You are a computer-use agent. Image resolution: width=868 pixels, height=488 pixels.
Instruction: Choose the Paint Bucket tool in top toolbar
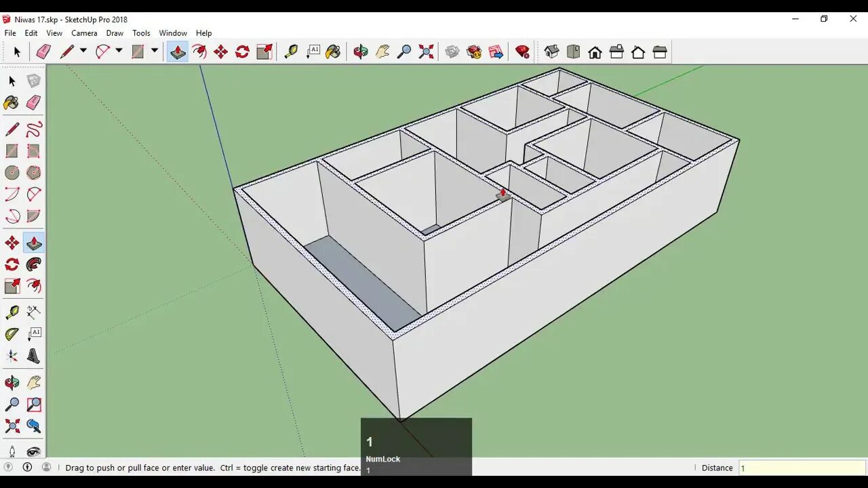pyautogui.click(x=333, y=52)
